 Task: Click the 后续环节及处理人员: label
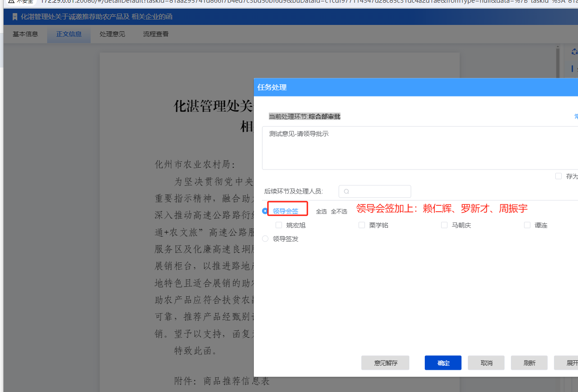pyautogui.click(x=294, y=191)
